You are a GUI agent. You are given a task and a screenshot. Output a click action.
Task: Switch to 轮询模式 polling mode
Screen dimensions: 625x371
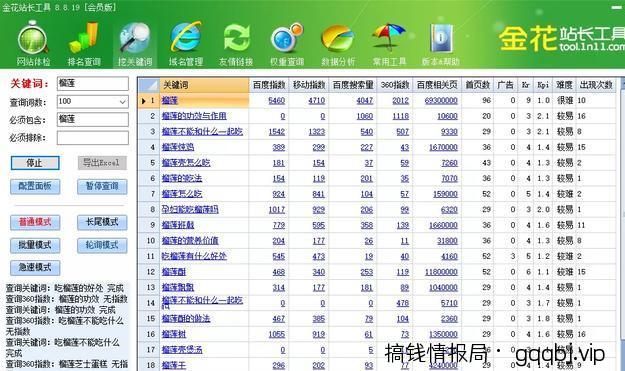tap(102, 245)
